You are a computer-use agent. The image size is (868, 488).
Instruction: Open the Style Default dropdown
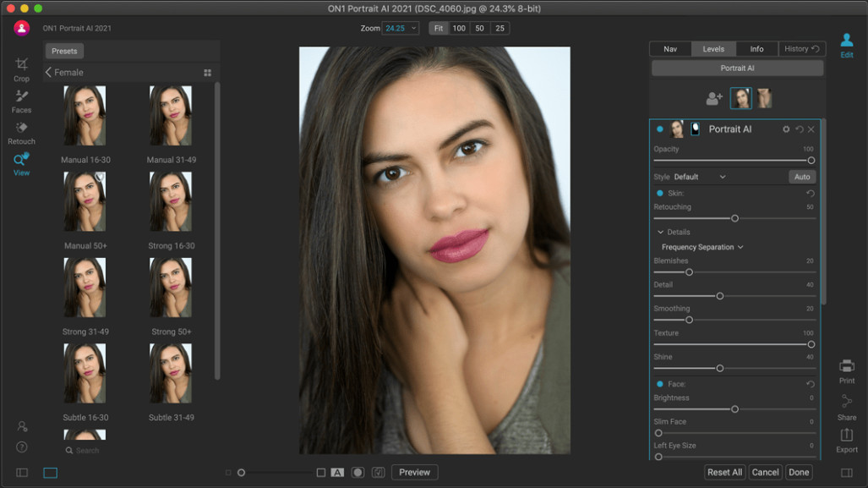(x=700, y=177)
